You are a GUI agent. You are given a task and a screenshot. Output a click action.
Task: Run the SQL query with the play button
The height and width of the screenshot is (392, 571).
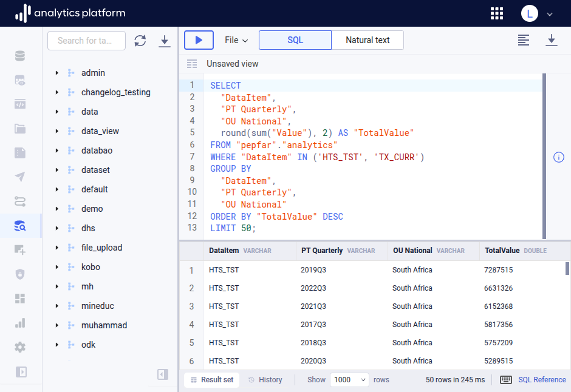point(199,40)
